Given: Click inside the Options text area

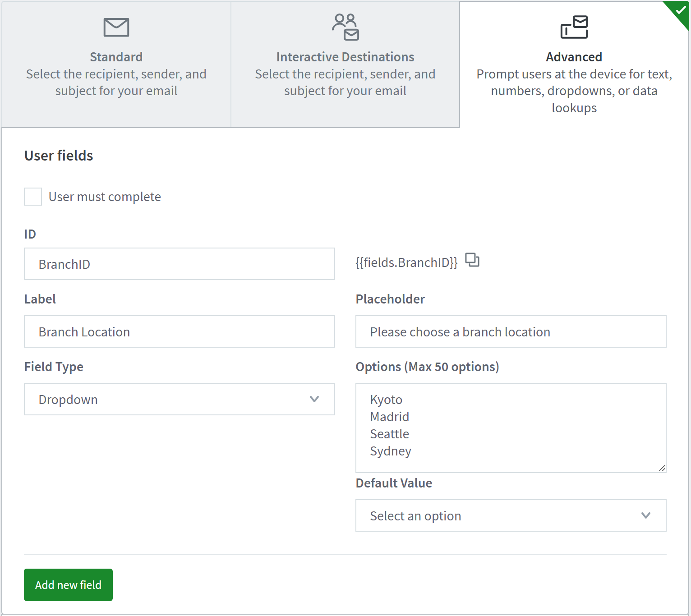Looking at the screenshot, I should [511, 428].
